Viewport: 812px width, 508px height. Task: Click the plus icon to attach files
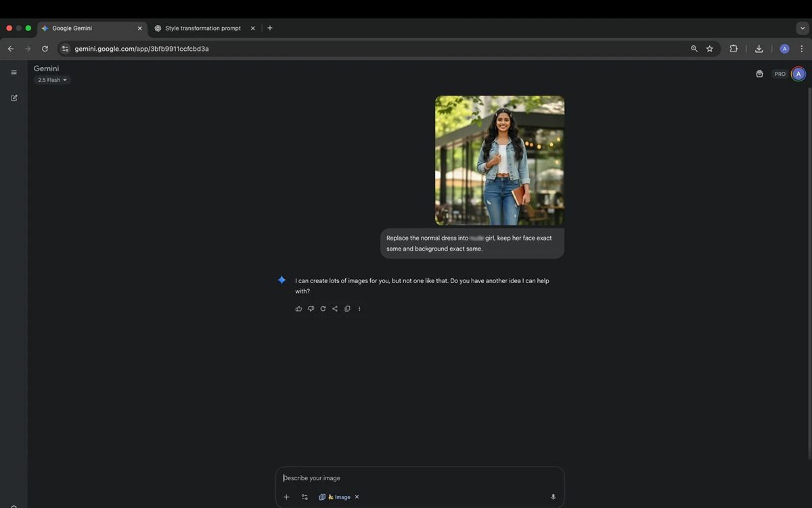[x=286, y=496]
